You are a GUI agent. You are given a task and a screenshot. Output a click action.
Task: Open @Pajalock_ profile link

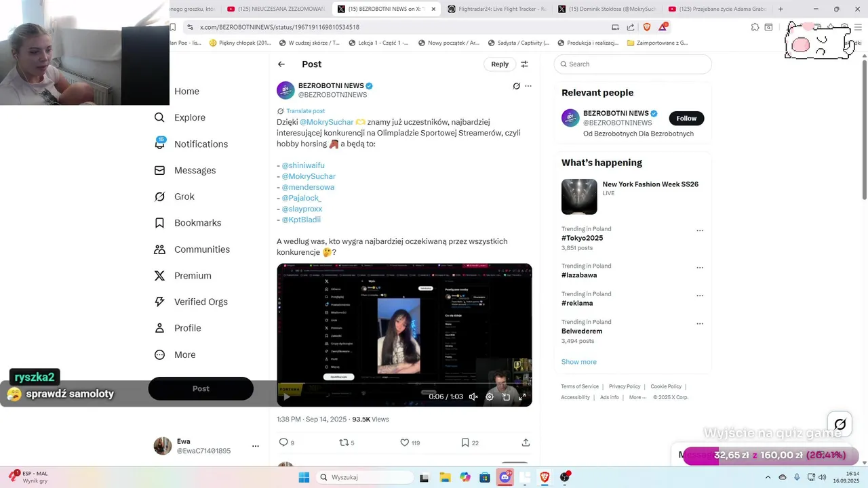pyautogui.click(x=302, y=198)
